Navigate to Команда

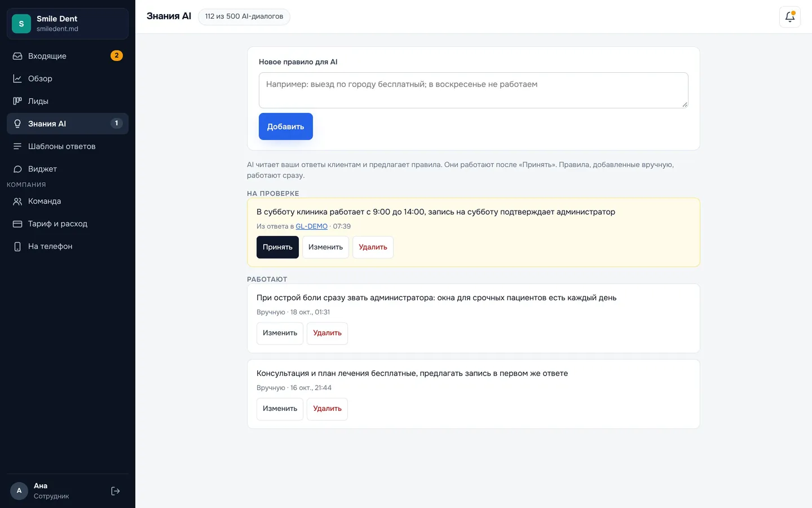(x=68, y=202)
